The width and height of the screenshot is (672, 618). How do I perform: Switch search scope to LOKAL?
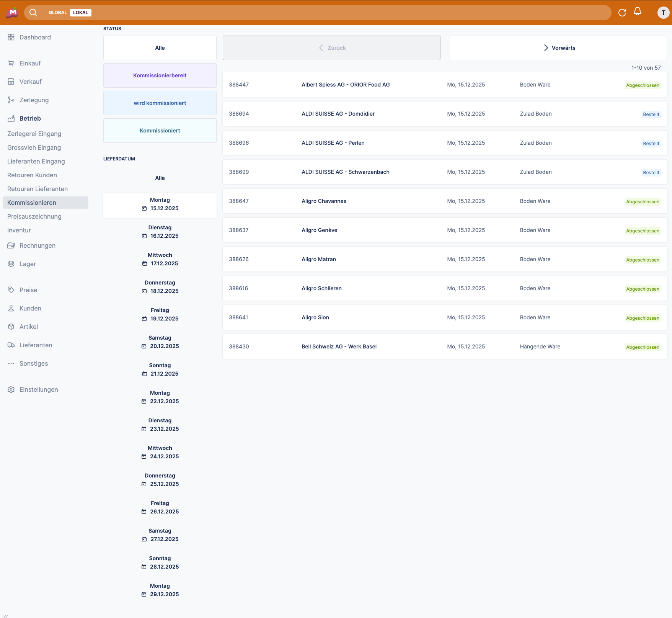(80, 13)
